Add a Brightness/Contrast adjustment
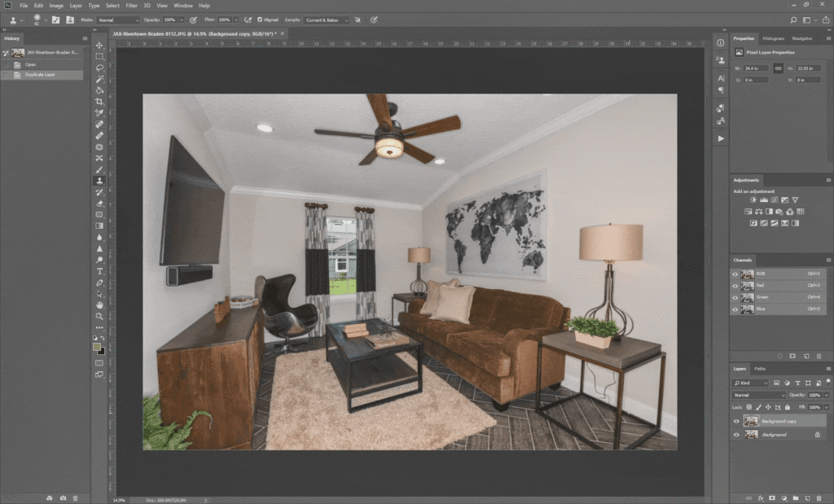The width and height of the screenshot is (834, 504). tap(753, 199)
